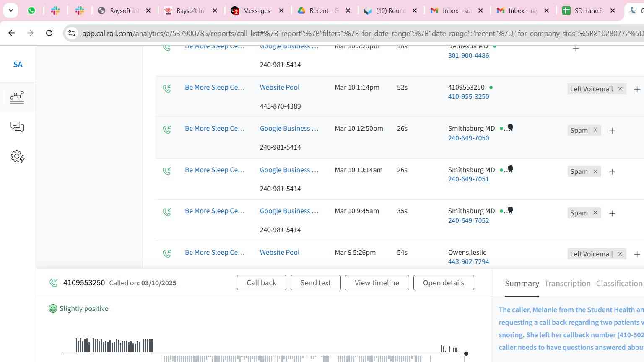Remove Spam tag on 240-649-7051 call
The height and width of the screenshot is (362, 644).
pos(595,171)
